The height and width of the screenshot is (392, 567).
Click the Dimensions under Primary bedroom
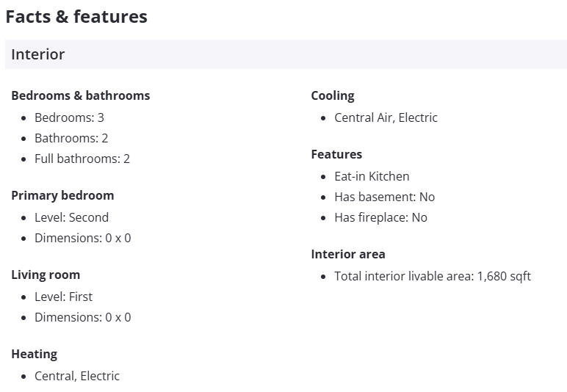pos(82,238)
